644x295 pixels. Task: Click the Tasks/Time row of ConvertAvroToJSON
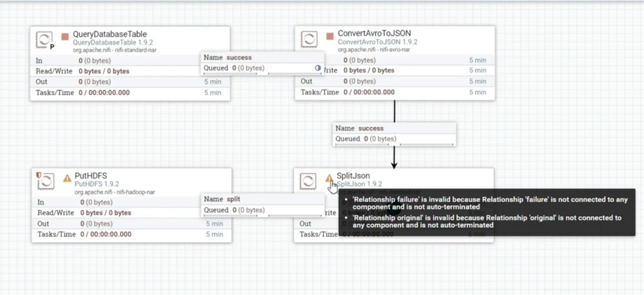coord(395,92)
